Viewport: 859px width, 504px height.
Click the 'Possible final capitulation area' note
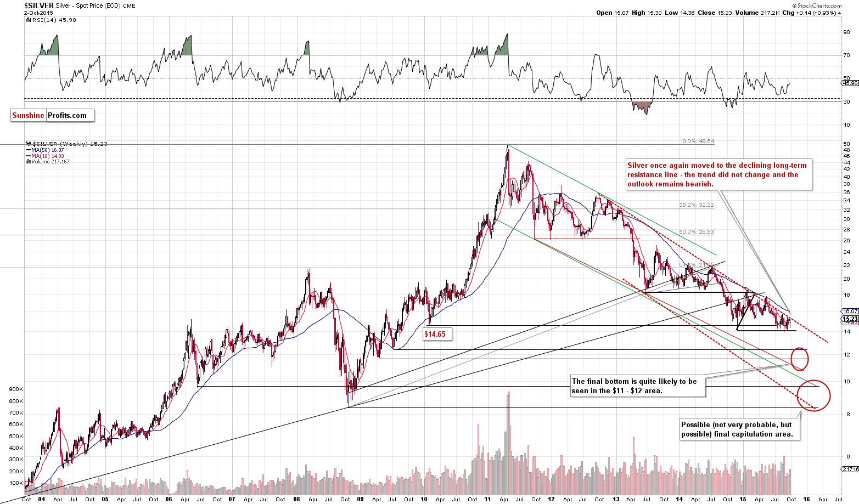click(740, 429)
